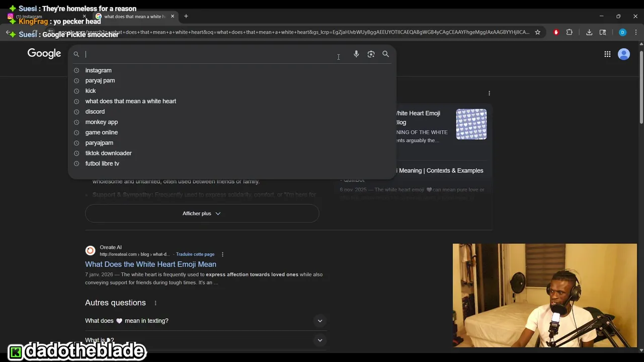Bookmark this page with the star icon
Screen dimensions: 644x362
coord(537,32)
